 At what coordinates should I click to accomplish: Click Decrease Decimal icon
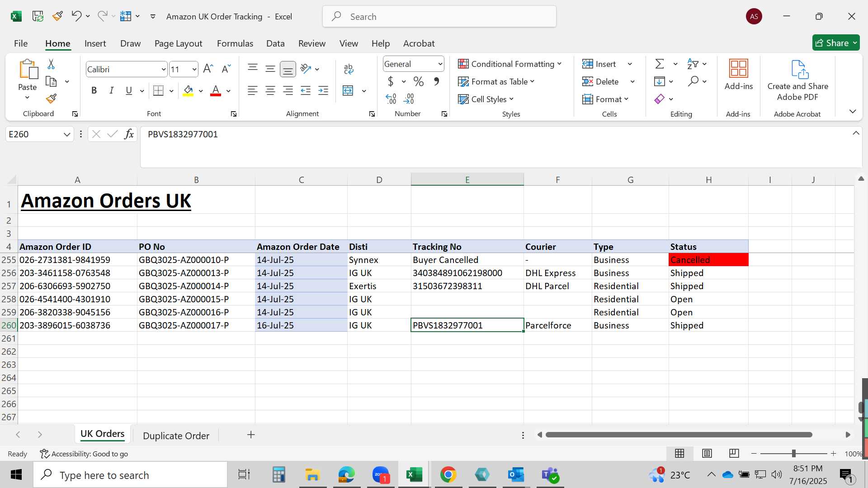[x=409, y=99]
